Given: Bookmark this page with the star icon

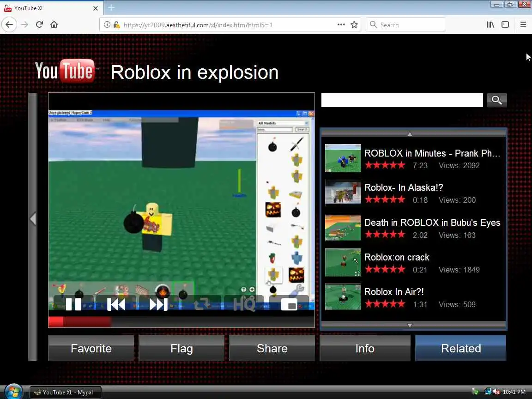Looking at the screenshot, I should point(354,24).
